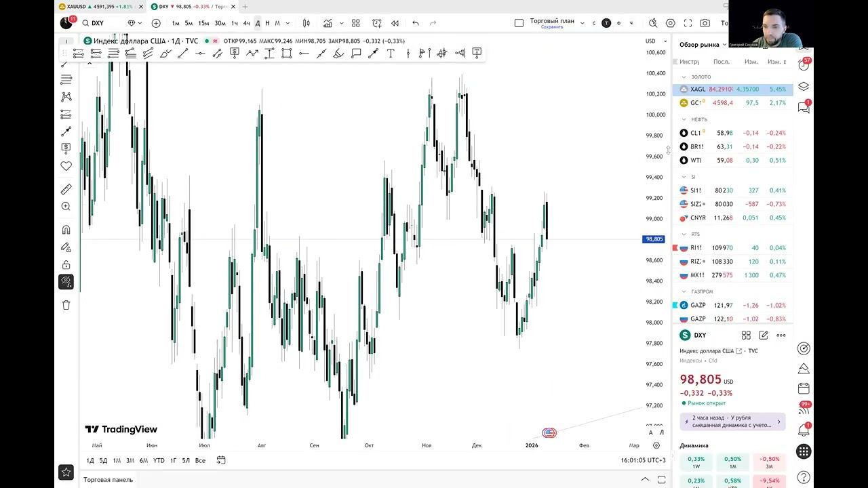This screenshot has width=868, height=488.
Task: Select the zoom in tool
Action: [x=66, y=206]
